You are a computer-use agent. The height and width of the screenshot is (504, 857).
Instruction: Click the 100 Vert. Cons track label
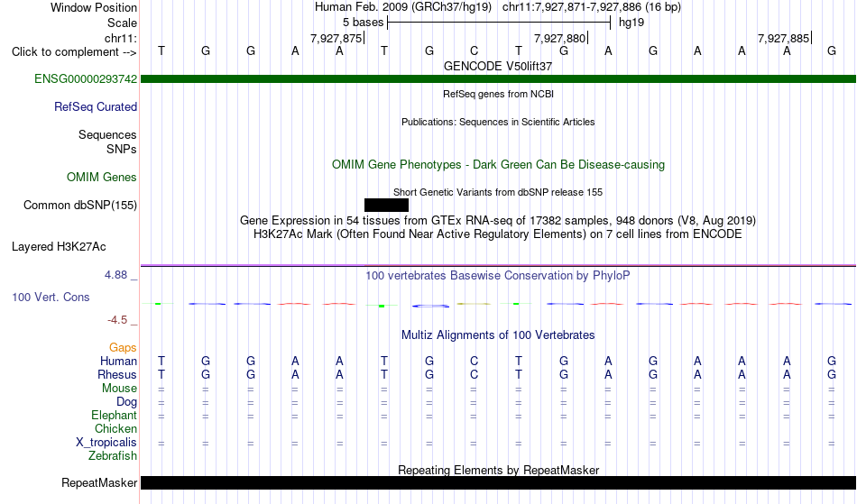coord(51,298)
